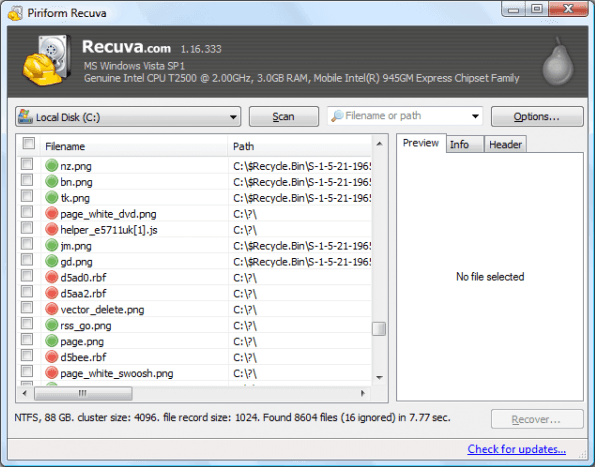
Task: Select the d5bee.rbf filename
Action: click(x=83, y=357)
